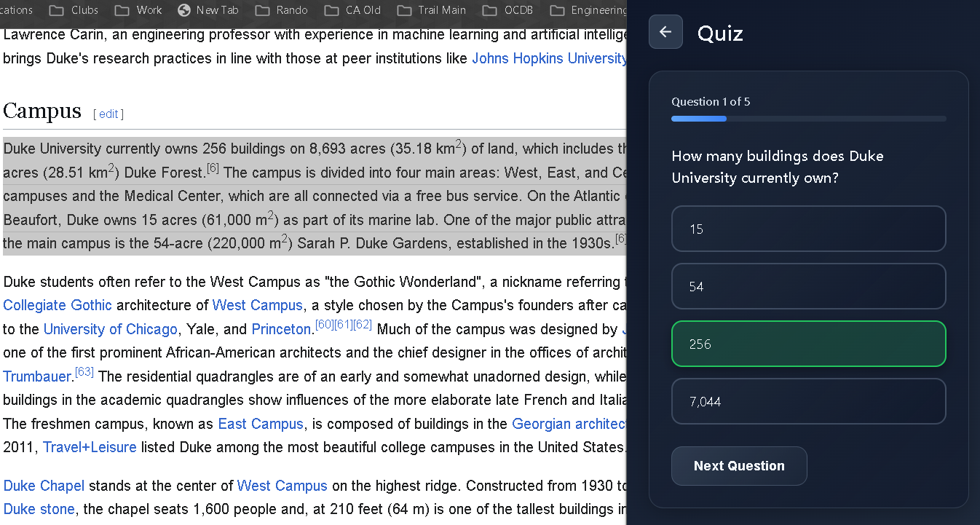Click the Campus section heading
This screenshot has height=525, width=980.
click(42, 111)
